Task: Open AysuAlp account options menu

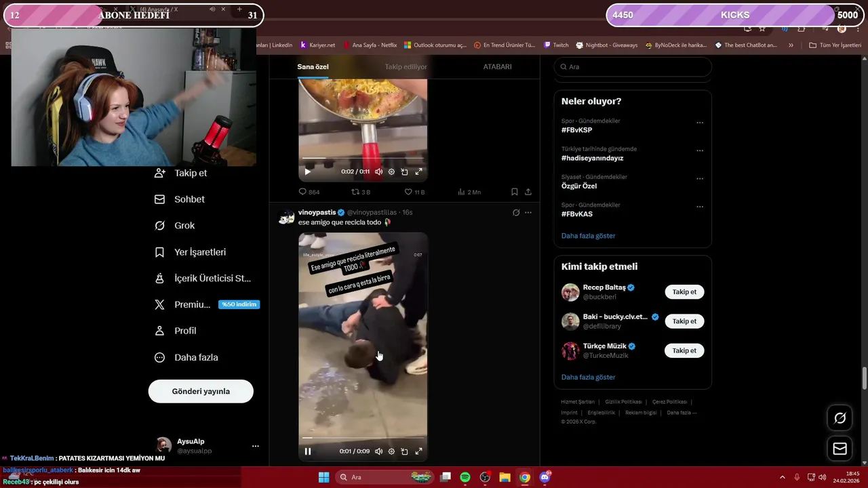Action: [256, 446]
